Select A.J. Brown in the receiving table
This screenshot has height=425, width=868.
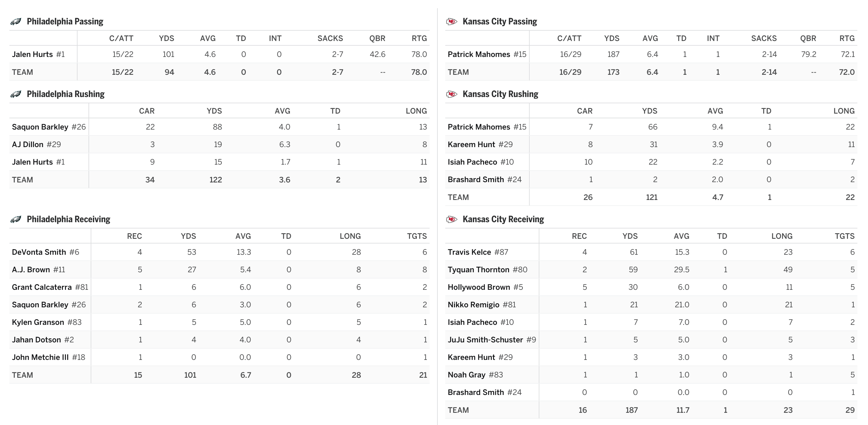pos(31,269)
